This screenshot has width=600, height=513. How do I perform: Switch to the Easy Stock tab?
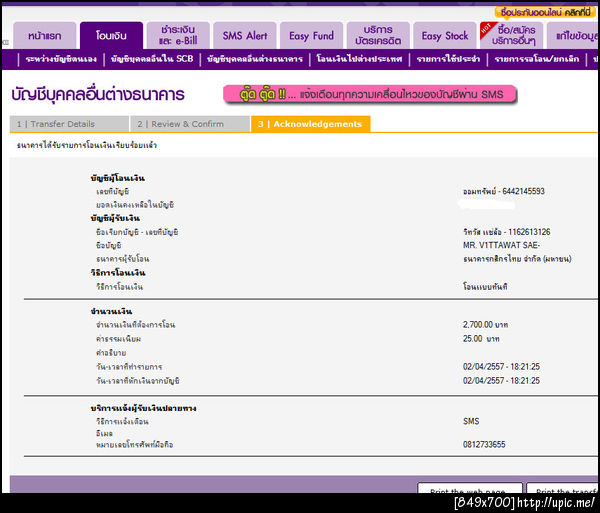click(x=445, y=36)
